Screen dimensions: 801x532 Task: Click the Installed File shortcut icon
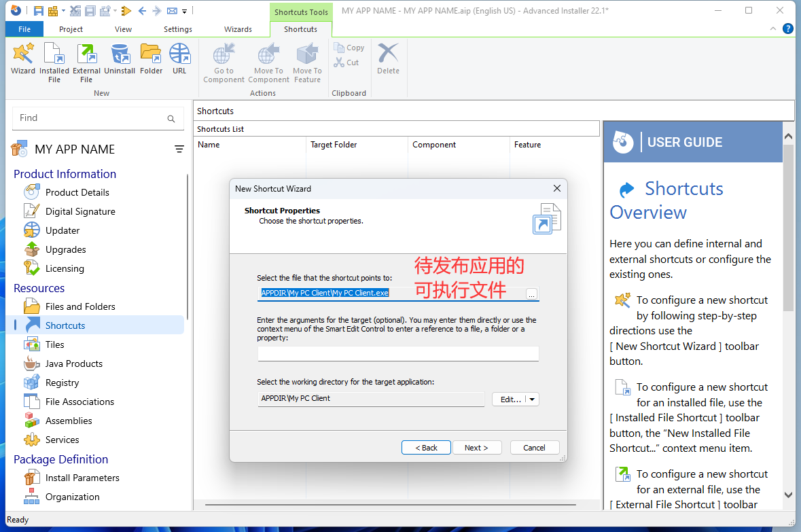(54, 63)
